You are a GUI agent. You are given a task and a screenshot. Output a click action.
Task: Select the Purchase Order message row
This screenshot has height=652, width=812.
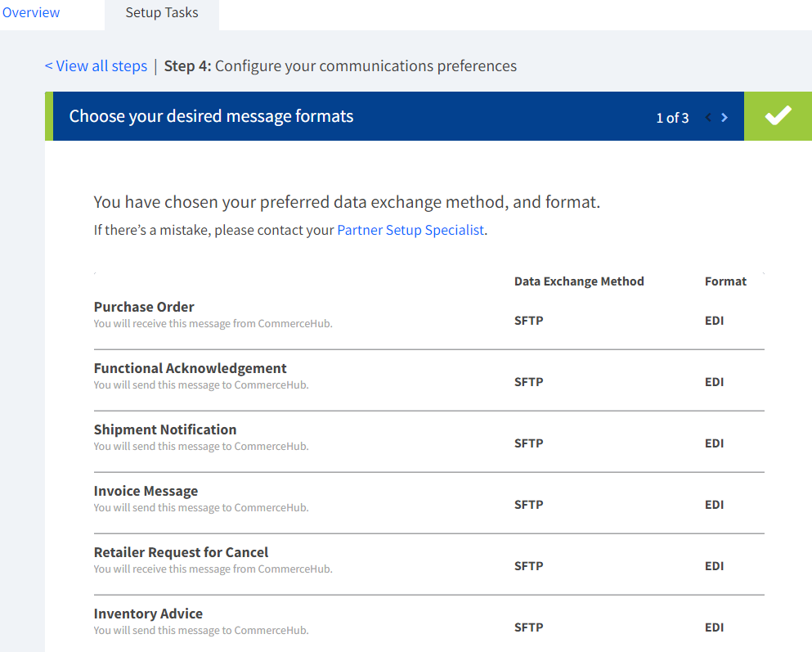tap(144, 308)
